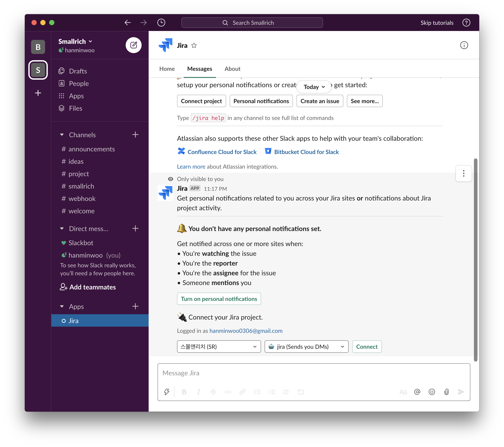Switch to the About tab

232,69
